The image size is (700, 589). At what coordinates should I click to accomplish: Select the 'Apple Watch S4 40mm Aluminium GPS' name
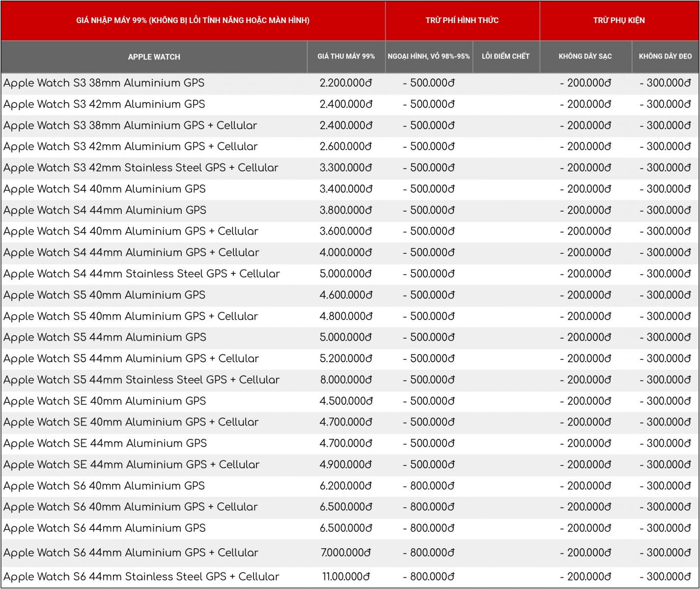[104, 189]
